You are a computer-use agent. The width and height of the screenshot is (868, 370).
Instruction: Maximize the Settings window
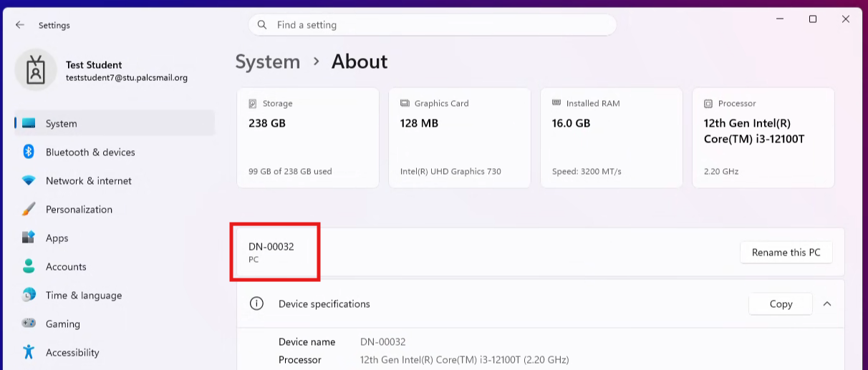click(x=813, y=19)
